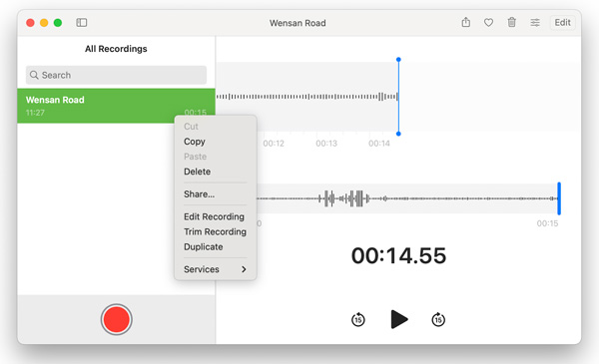Click the search magnifier icon

34,75
